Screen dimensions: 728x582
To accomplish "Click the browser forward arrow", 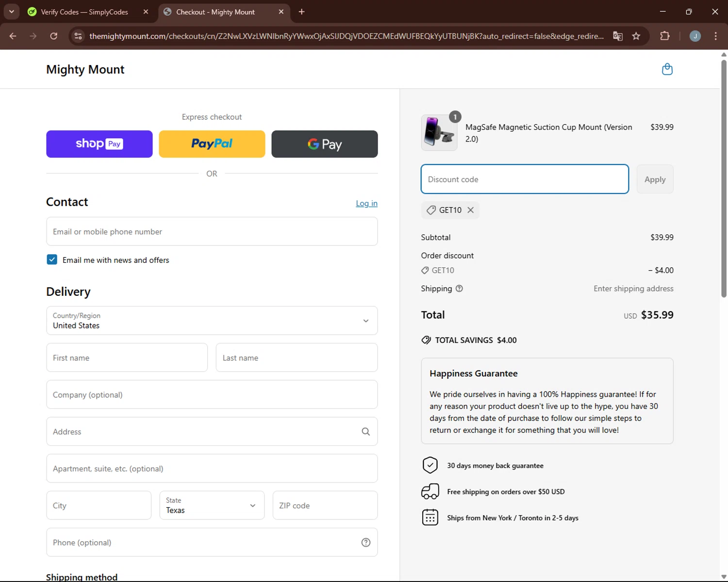I will 33,36.
